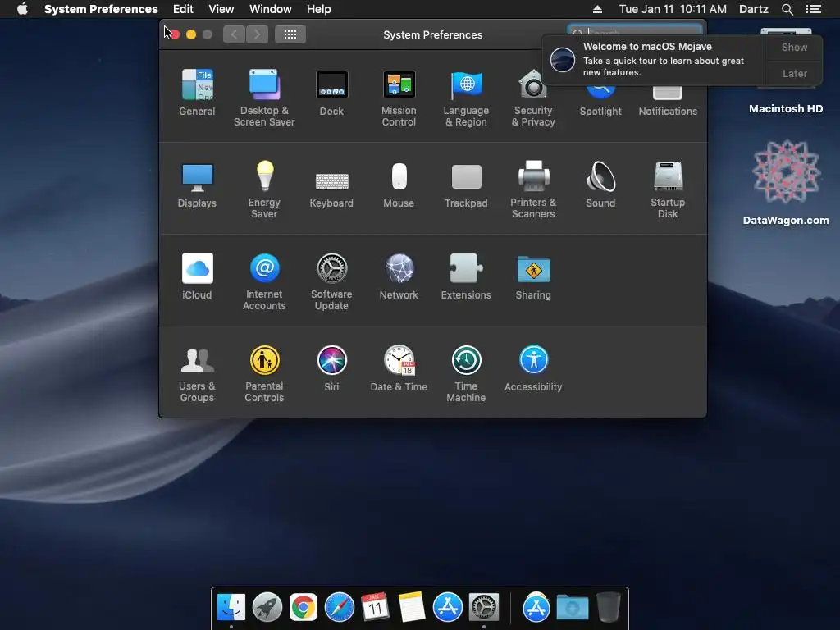Open Language & Region preferences
The image size is (840, 630).
466,98
